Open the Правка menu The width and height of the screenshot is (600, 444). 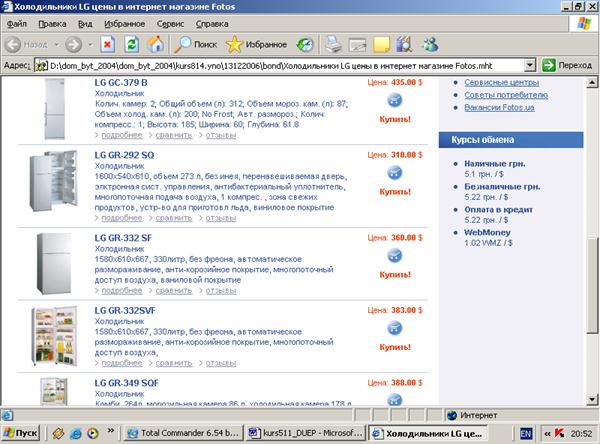(x=52, y=24)
